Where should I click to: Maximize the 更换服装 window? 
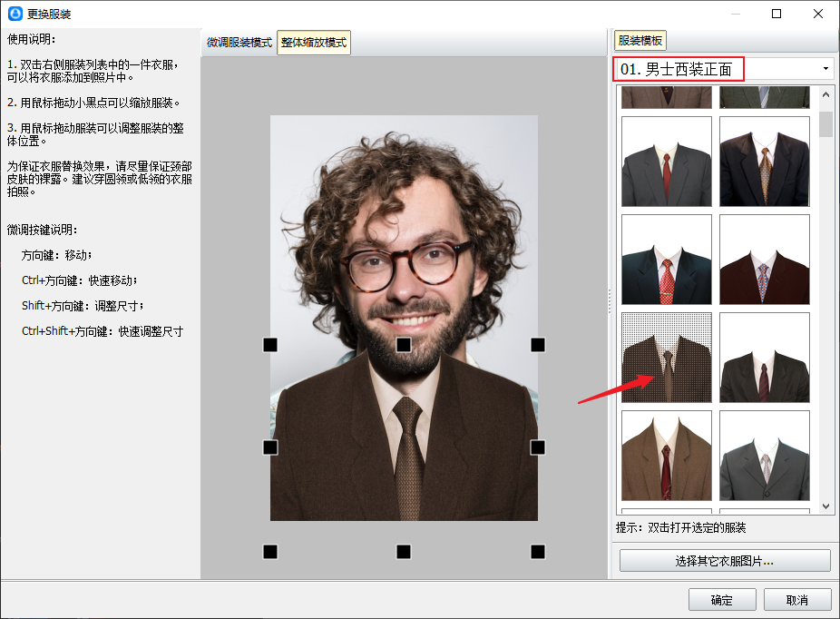click(777, 14)
